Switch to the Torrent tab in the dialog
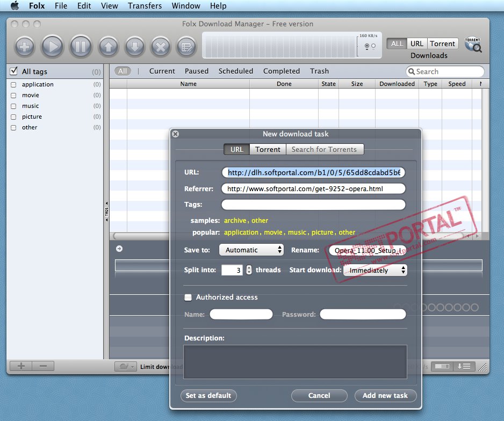504x421 pixels. 268,149
